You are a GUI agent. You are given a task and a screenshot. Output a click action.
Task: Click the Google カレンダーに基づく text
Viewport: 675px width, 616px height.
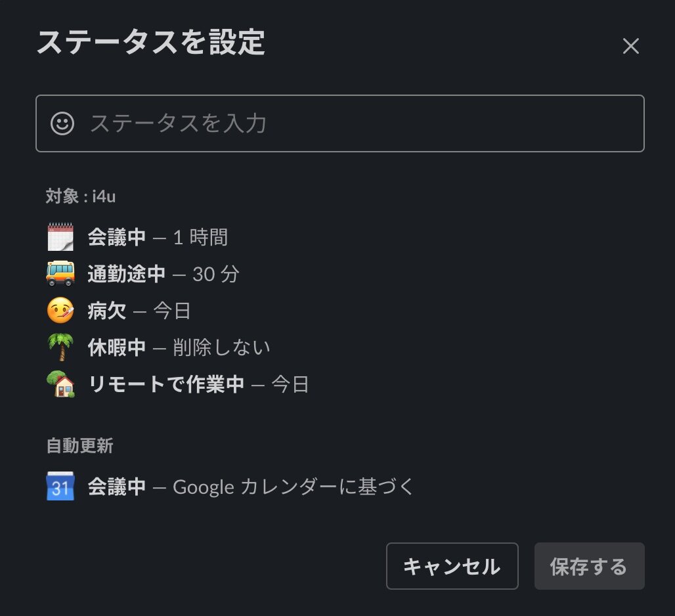coord(293,487)
